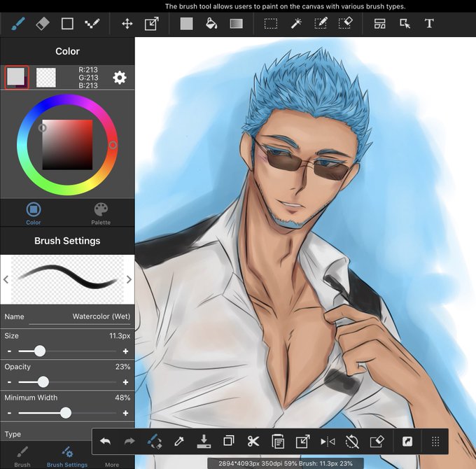Pick the Eyedropper tool
This screenshot has height=469, width=476.
[x=179, y=442]
